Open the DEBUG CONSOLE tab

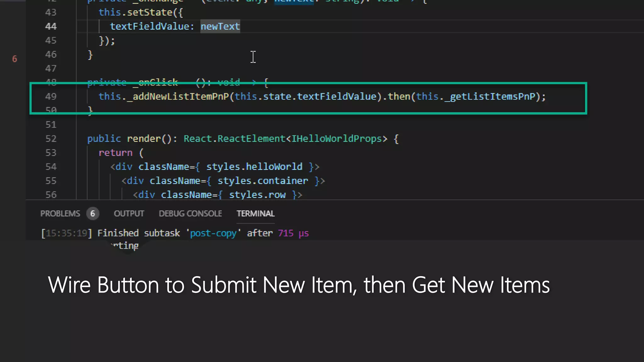pos(190,214)
